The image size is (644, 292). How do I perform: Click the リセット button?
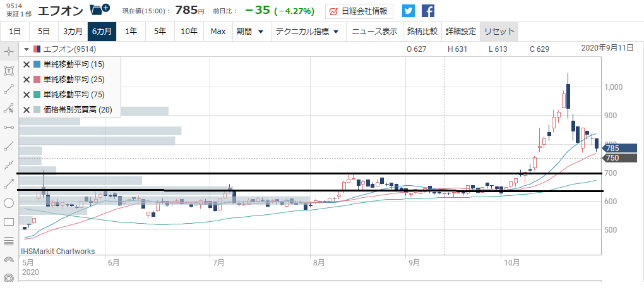pos(499,32)
